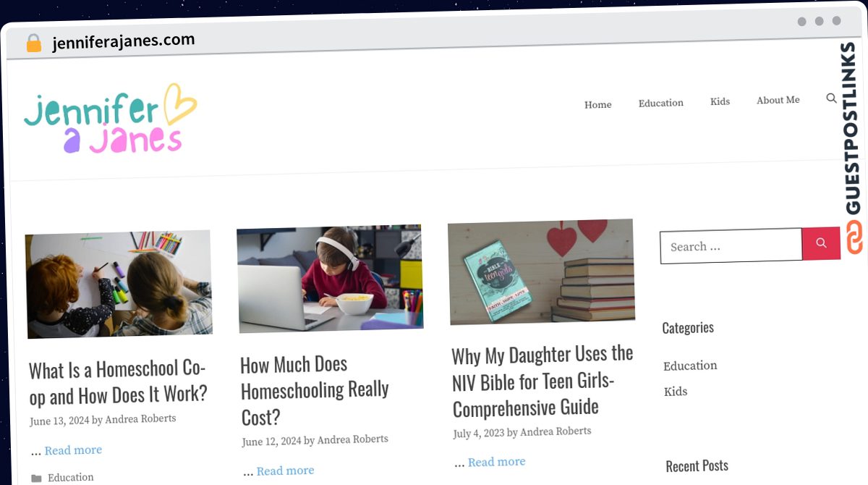Image resolution: width=868 pixels, height=485 pixels.
Task: Click Andrea Roberts author on June 12 post
Action: pos(352,439)
